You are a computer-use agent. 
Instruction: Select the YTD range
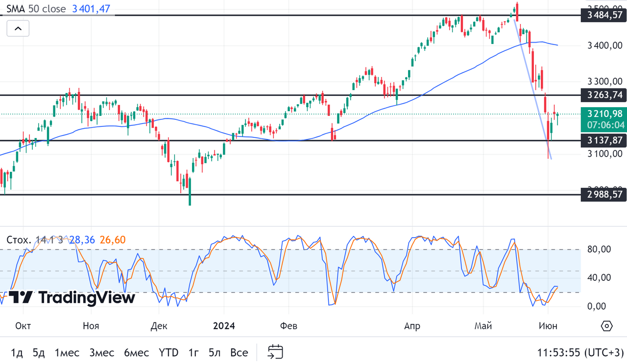(x=169, y=352)
